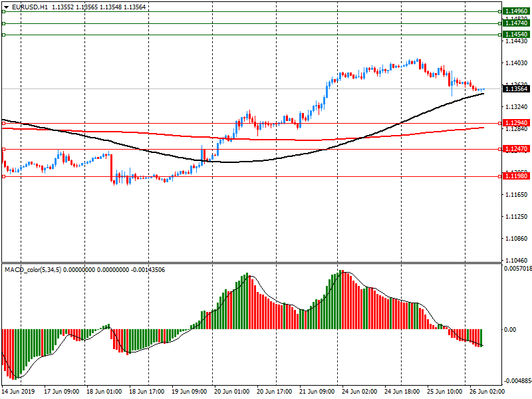Click the 1.10860 price scale value
532x399 pixels.
[517, 239]
